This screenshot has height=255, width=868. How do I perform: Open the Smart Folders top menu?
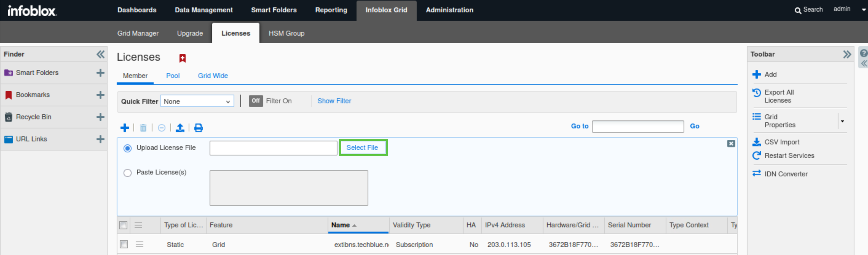coord(274,10)
